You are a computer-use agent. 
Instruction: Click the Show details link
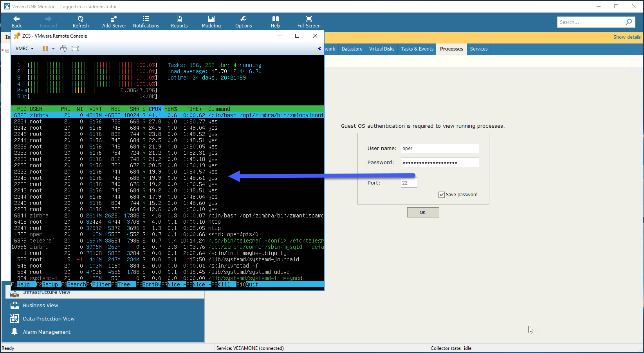[627, 37]
